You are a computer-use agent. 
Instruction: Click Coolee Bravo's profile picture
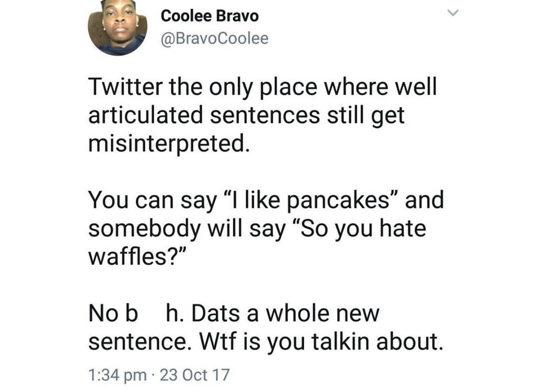pos(117,26)
